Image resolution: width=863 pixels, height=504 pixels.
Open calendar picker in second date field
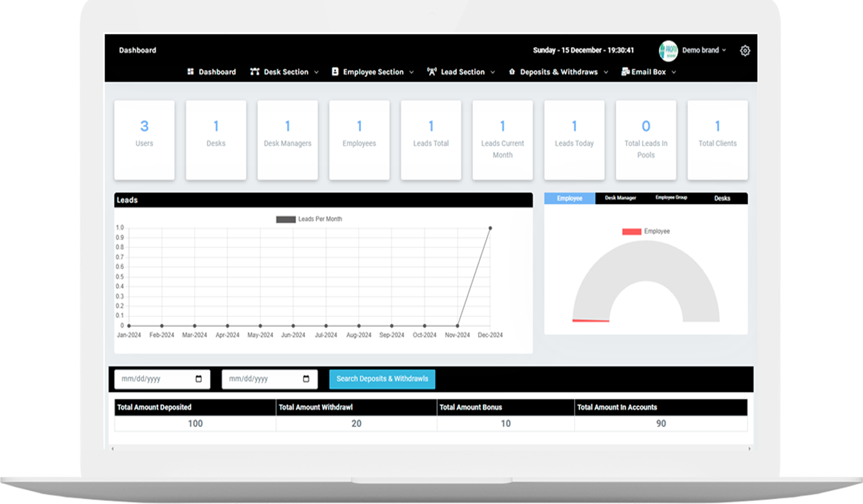click(306, 379)
